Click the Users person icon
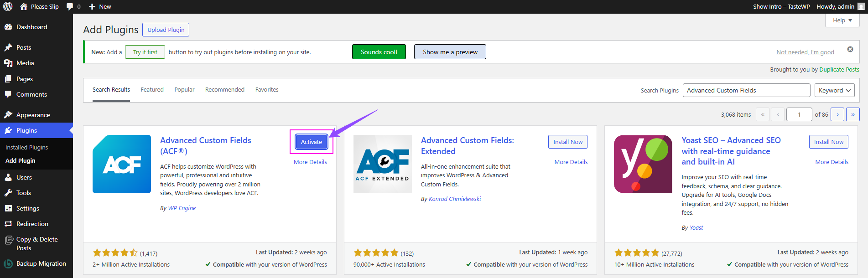Image resolution: width=868 pixels, height=278 pixels. (x=8, y=177)
